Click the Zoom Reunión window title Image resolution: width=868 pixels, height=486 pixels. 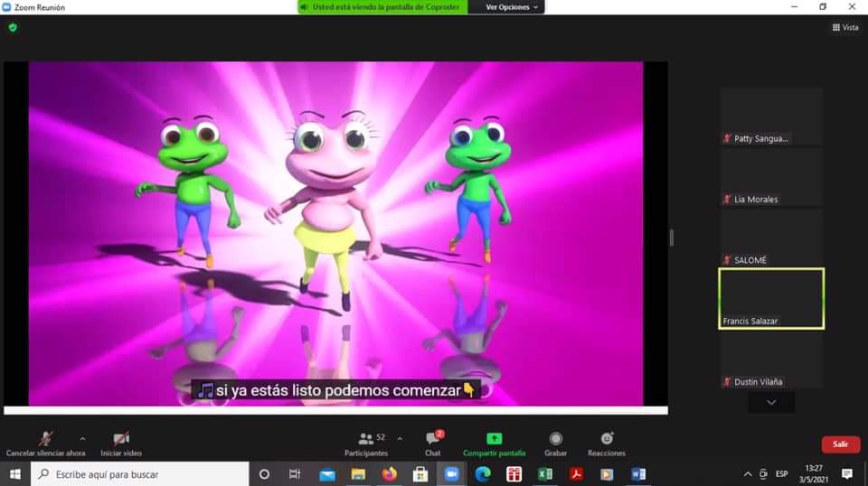pos(39,7)
